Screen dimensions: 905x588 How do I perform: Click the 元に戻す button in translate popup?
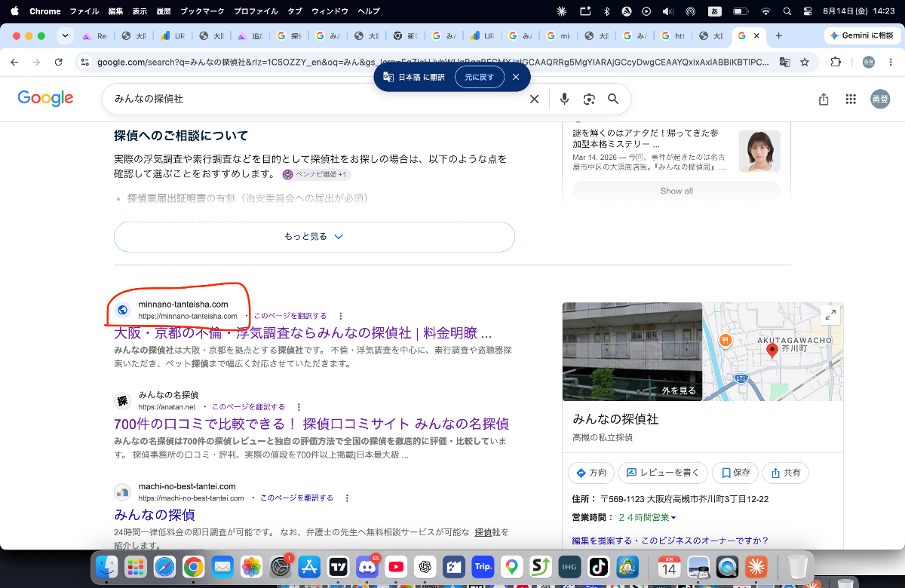click(480, 77)
